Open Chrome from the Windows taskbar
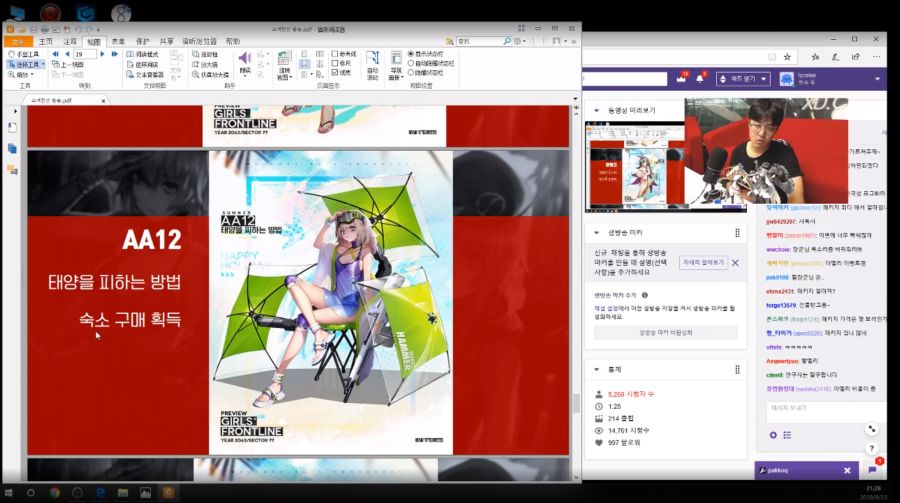Viewport: 900px width, 503px height. 55,493
